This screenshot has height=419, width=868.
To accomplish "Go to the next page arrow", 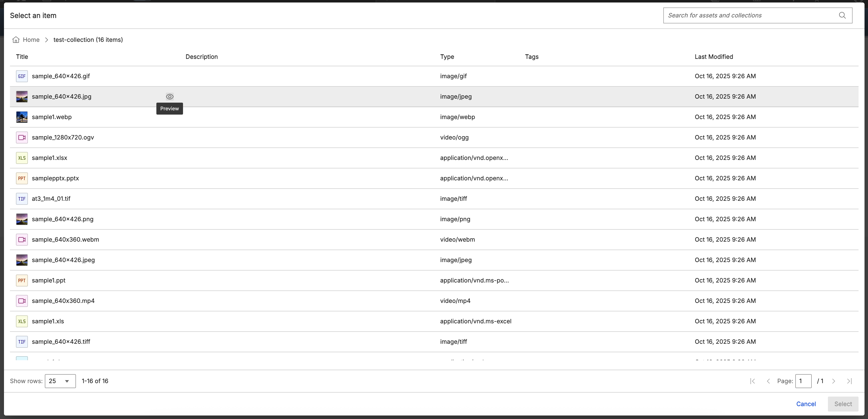I will point(834,381).
